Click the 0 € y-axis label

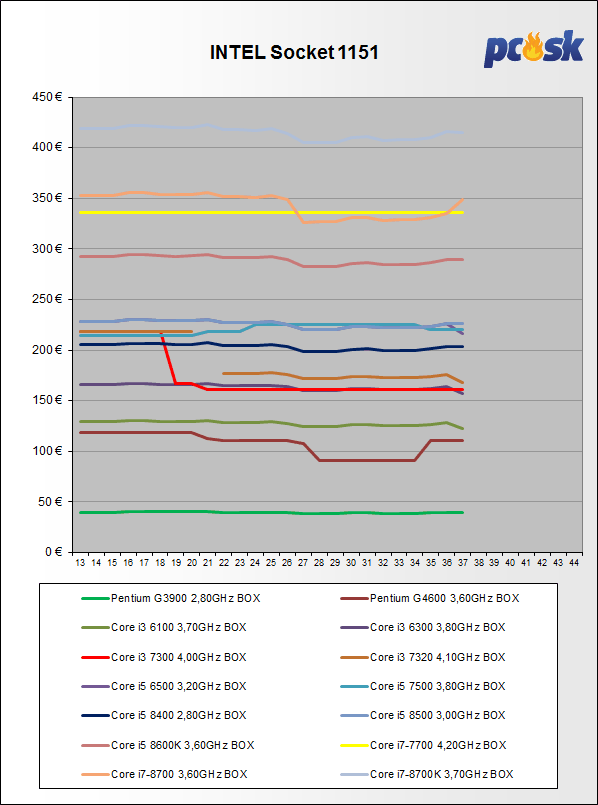[x=52, y=552]
